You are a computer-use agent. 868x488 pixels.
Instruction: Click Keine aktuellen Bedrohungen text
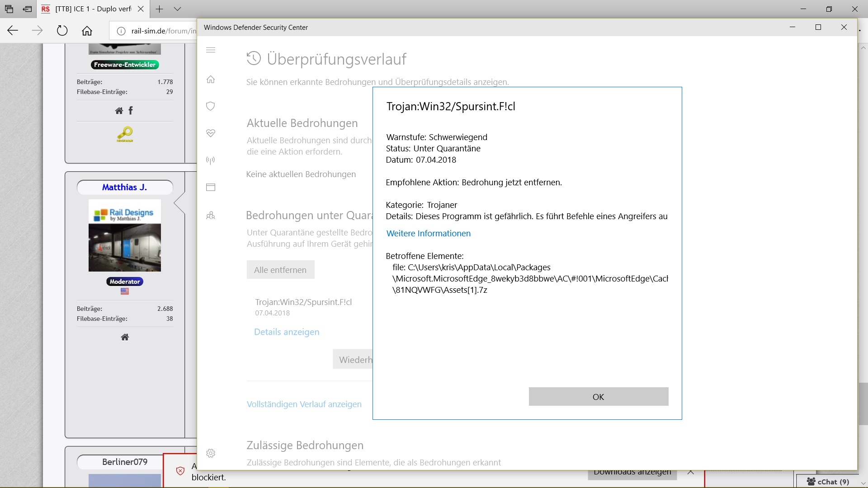[x=301, y=174]
